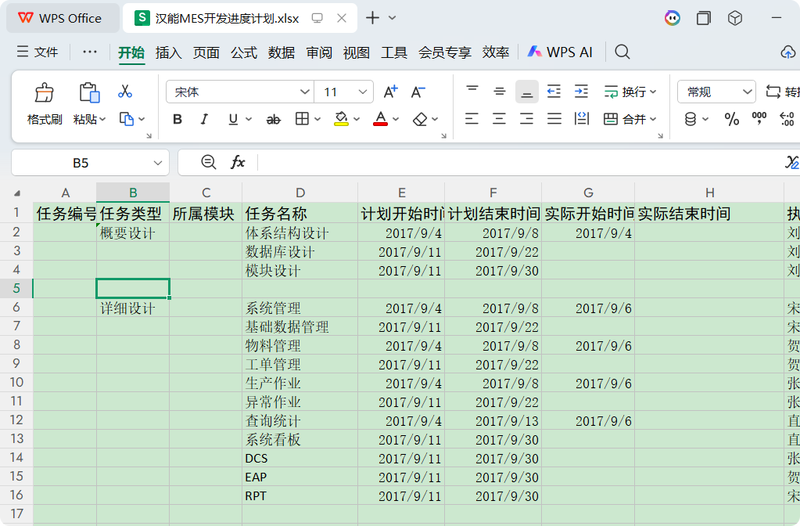Expand the Borders options arrow
The image size is (800, 526).
coord(317,119)
